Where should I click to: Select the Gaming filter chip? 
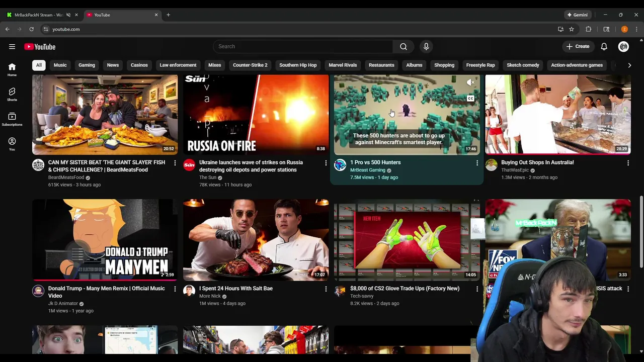coord(87,65)
